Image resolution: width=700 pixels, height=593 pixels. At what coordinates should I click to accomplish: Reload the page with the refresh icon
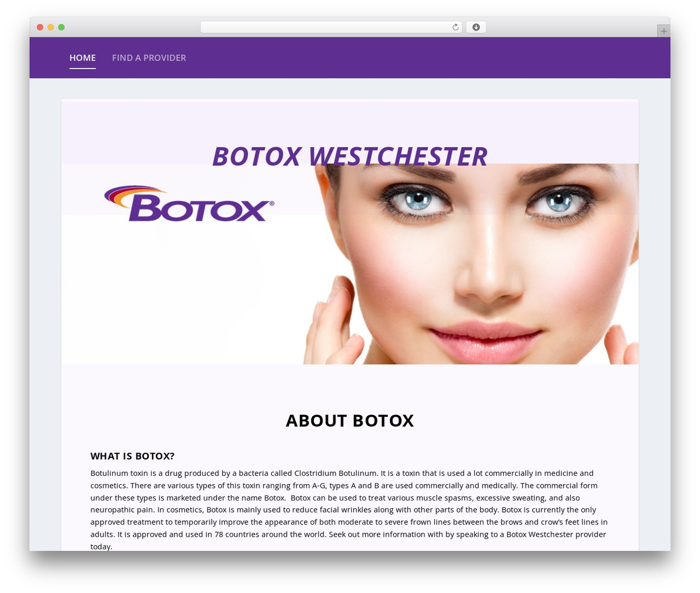455,27
